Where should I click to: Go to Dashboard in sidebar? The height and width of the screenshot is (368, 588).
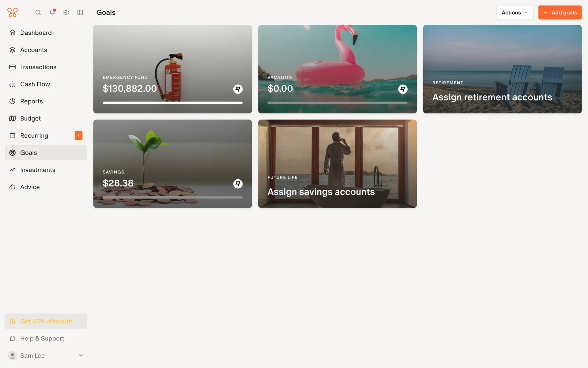[36, 33]
